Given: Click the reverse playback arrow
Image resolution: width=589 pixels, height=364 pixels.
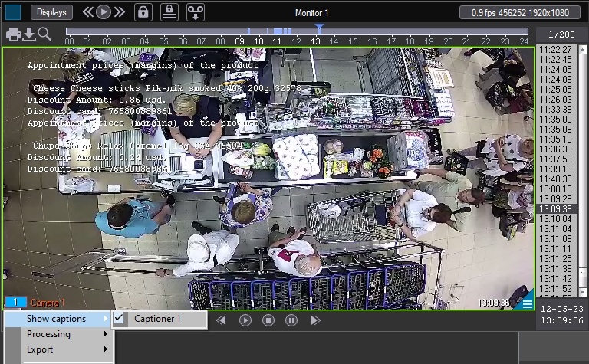Looking at the screenshot, I should [221, 320].
